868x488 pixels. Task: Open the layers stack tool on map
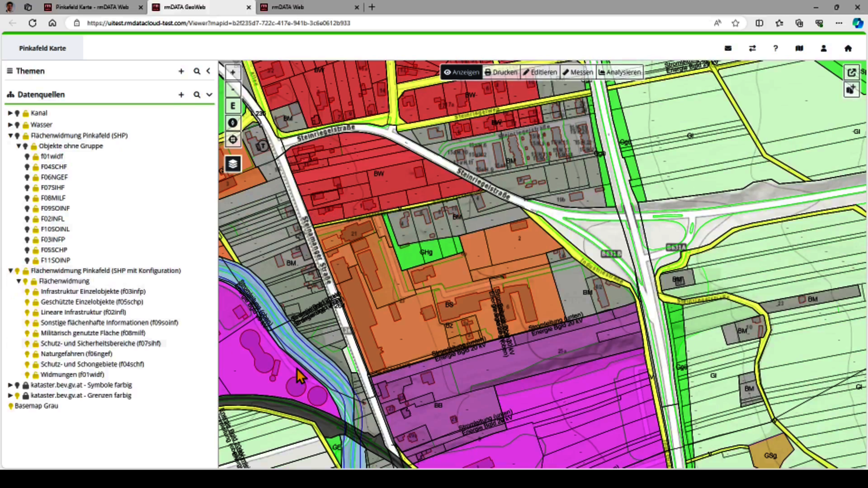pyautogui.click(x=233, y=164)
